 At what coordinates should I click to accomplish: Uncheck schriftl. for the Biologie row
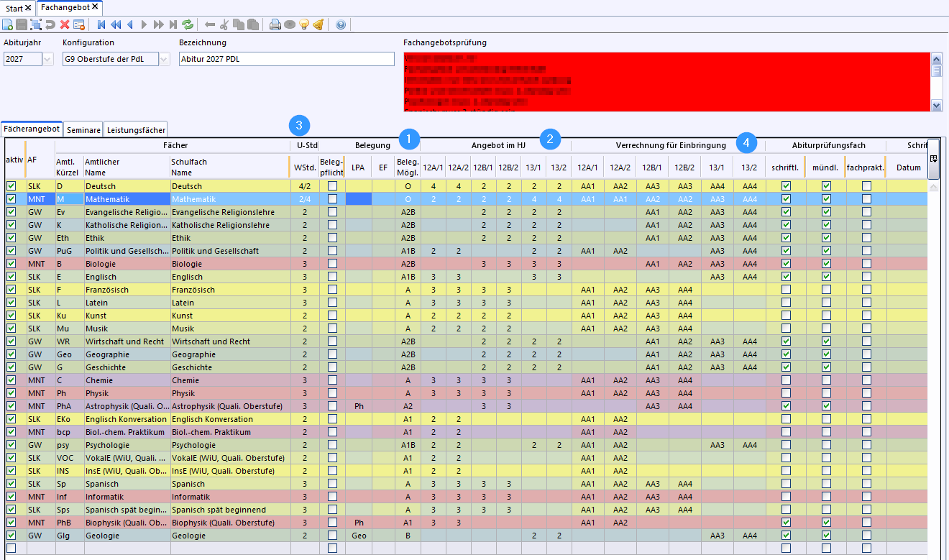click(786, 264)
